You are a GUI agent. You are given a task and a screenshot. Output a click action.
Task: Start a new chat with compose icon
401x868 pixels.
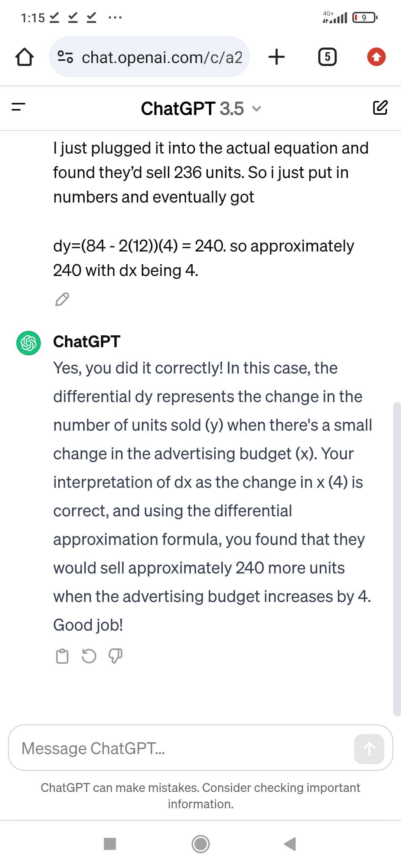[x=380, y=108]
